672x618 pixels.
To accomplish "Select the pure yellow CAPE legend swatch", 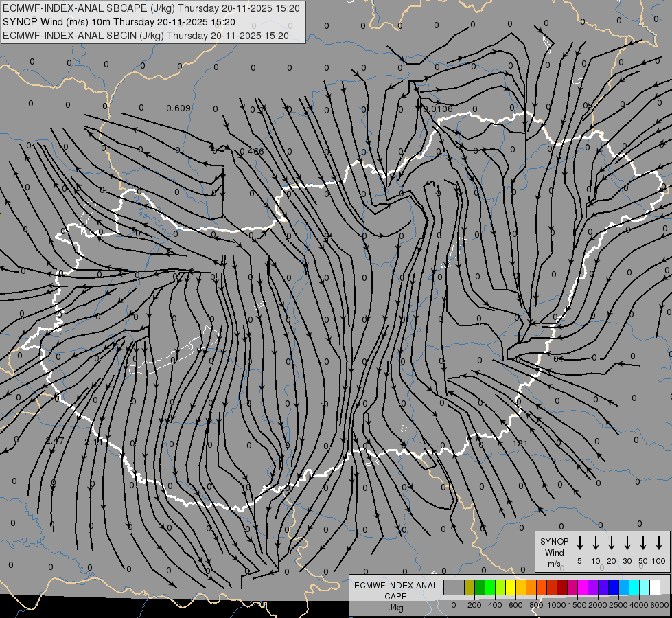I will click(511, 587).
